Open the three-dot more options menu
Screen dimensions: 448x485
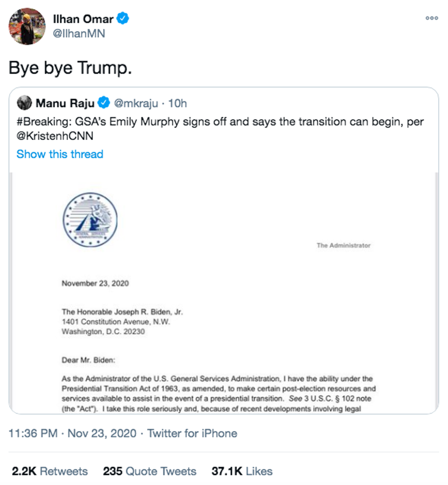point(432,18)
